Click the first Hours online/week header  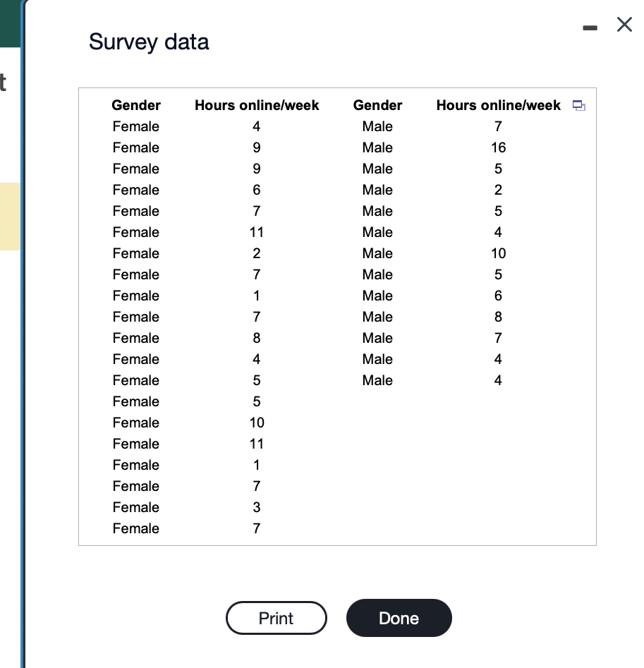[256, 104]
